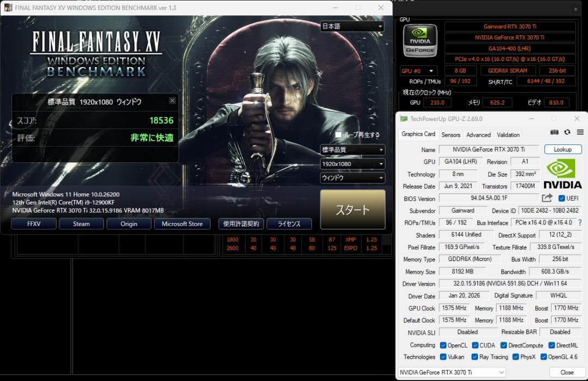The image size is (588, 381).
Task: Click the Microsoft Store button
Action: pyautogui.click(x=182, y=223)
